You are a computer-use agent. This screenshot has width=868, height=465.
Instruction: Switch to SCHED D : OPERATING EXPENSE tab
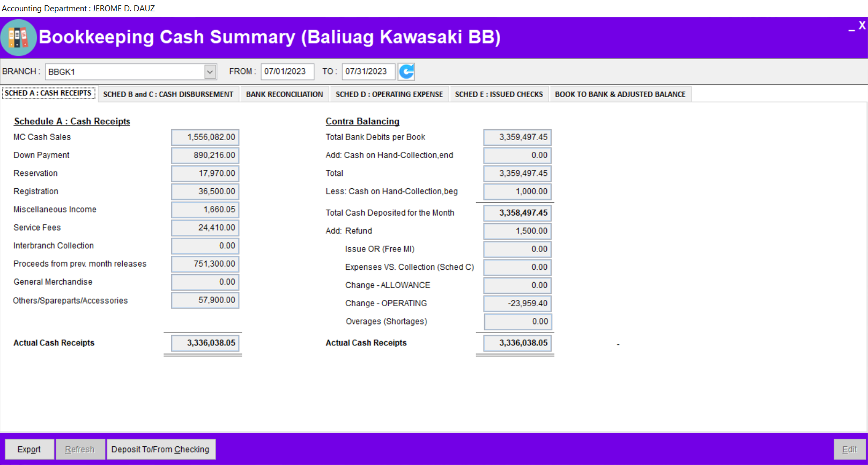389,94
